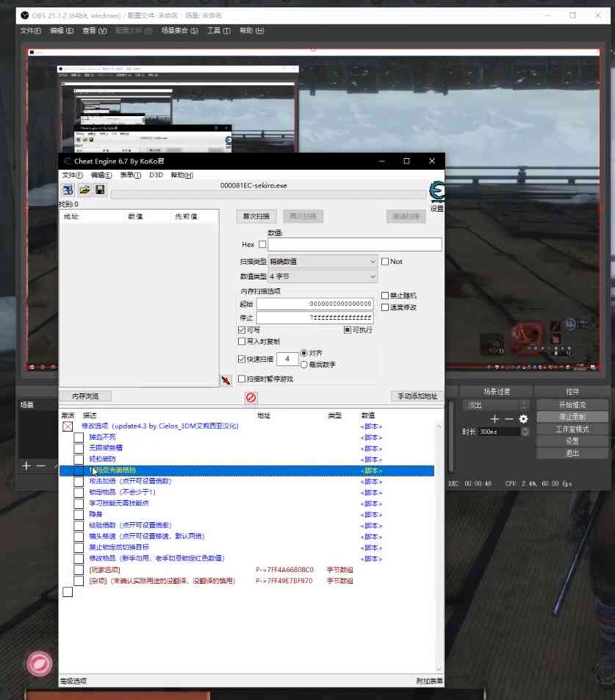Click the open folder icon in Cheat Engine

[x=84, y=190]
